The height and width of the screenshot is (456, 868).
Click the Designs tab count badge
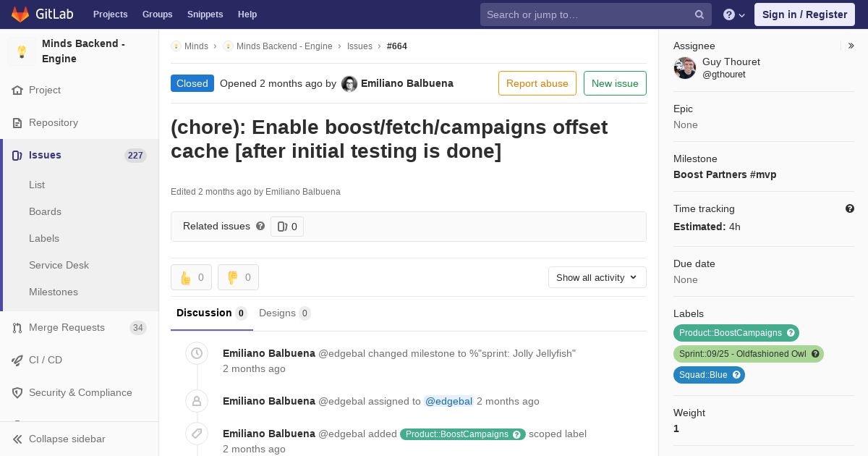[x=305, y=313]
